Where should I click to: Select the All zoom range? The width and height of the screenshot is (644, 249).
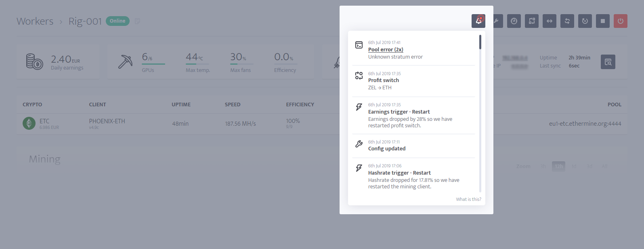point(604,166)
